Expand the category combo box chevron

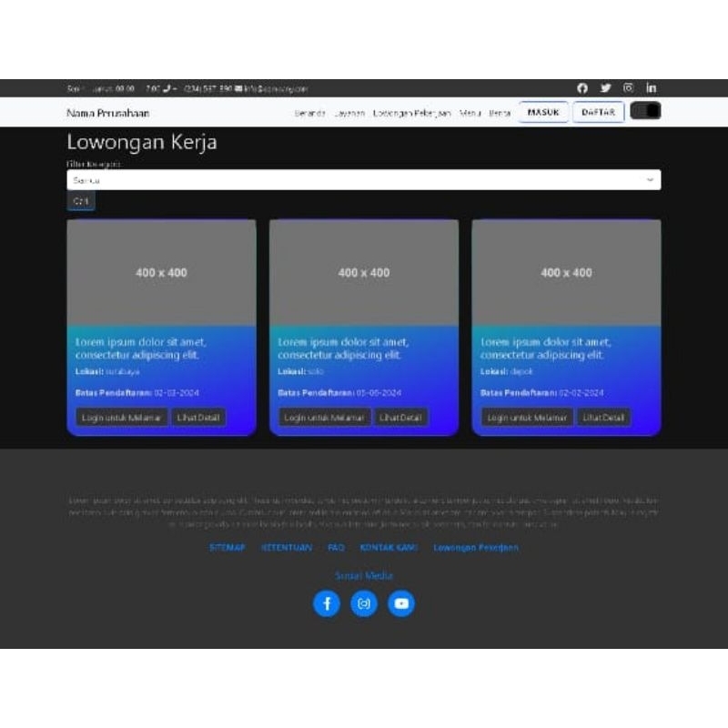[x=649, y=180]
